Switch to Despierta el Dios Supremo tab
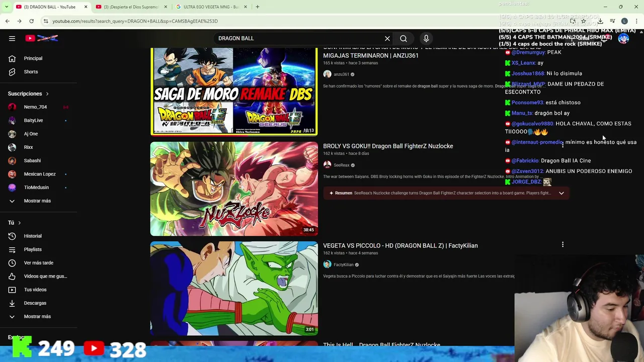Viewport: 644px width, 362px height. [131, 7]
